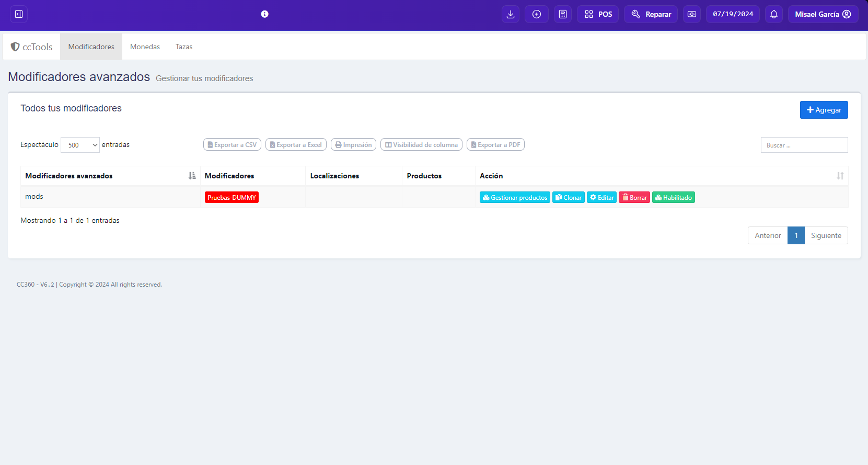Click the plus circle icon
The image size is (868, 465).
537,14
